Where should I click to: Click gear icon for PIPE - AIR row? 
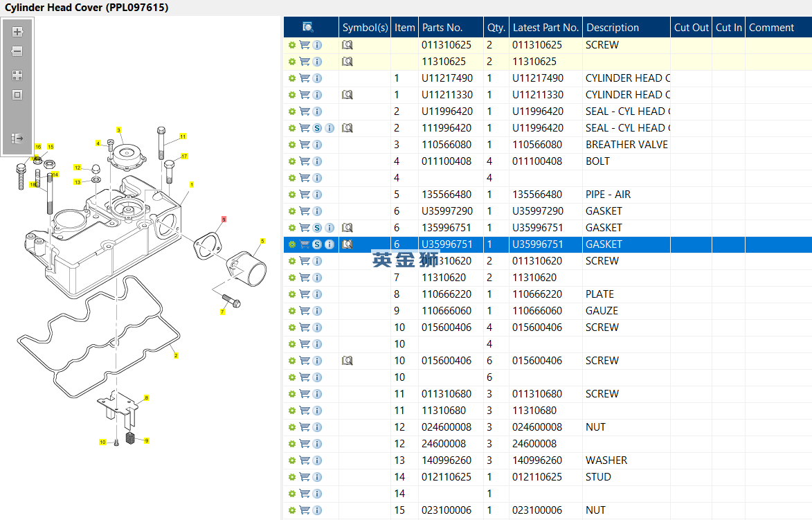[x=292, y=195]
